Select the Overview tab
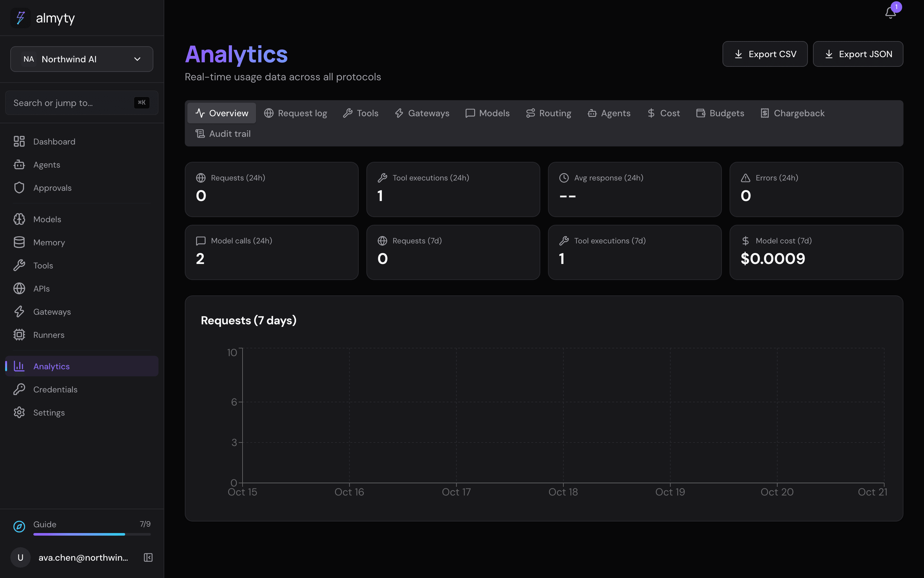The width and height of the screenshot is (924, 578). point(221,113)
